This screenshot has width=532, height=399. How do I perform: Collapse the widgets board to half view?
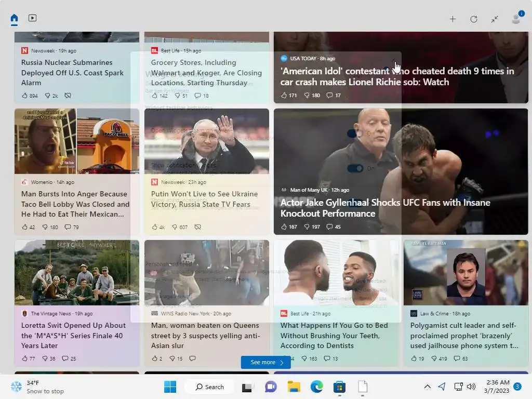495,19
